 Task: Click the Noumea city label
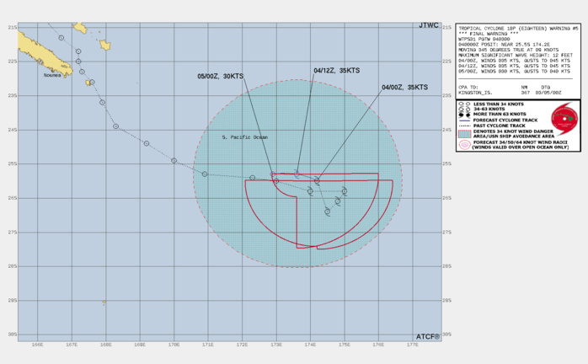(x=55, y=76)
